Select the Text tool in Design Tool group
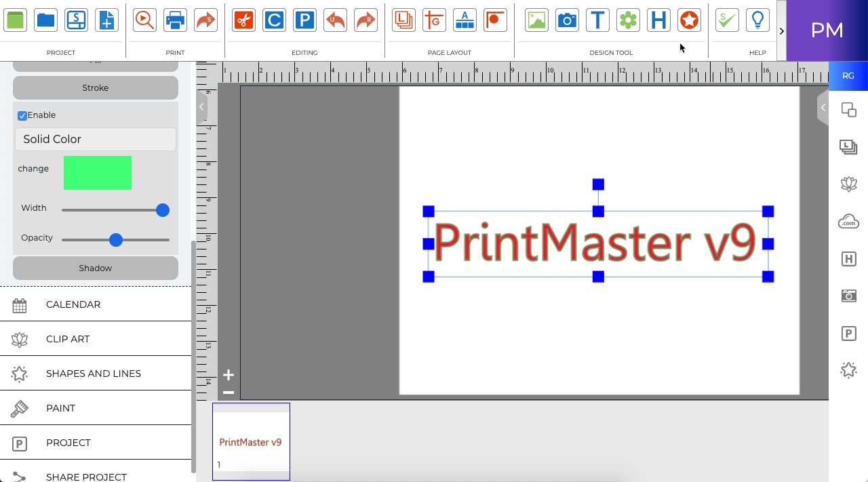868x482 pixels. (x=597, y=20)
